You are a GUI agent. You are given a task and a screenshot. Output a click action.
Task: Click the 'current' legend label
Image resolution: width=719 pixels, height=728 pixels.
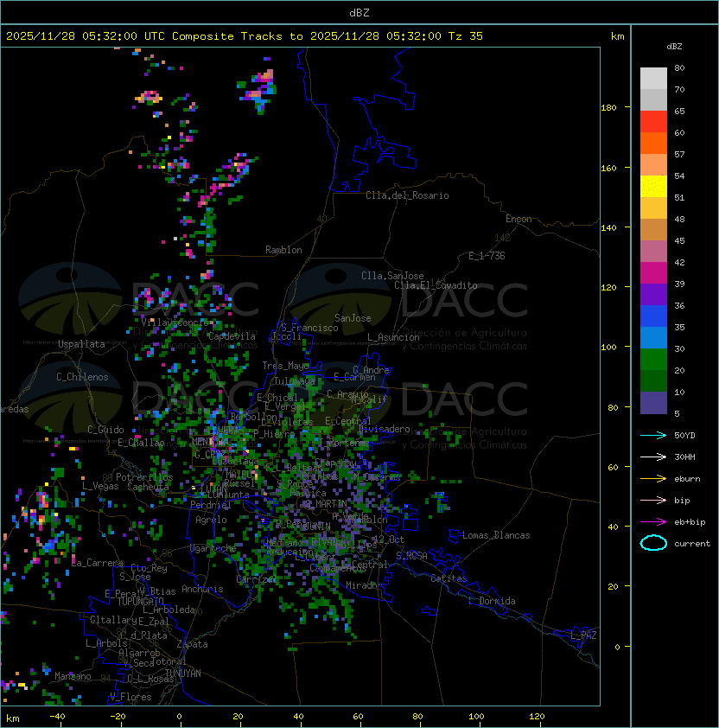[x=692, y=544]
